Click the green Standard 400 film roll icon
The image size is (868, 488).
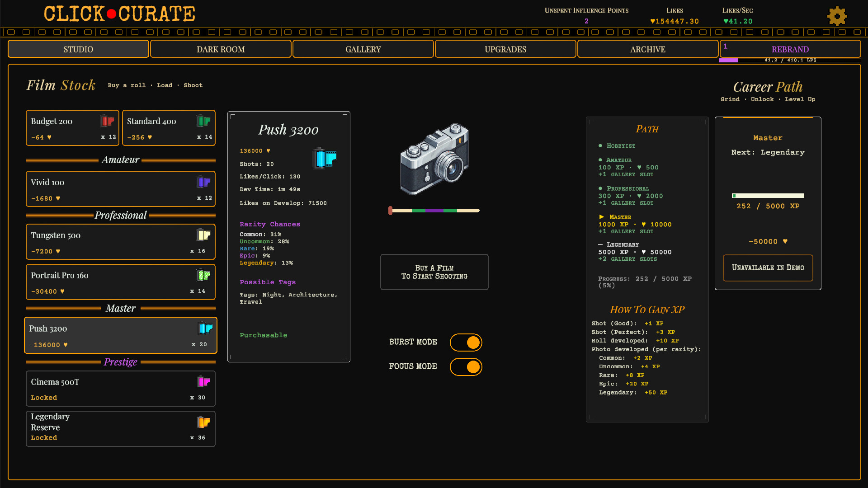[x=203, y=121]
